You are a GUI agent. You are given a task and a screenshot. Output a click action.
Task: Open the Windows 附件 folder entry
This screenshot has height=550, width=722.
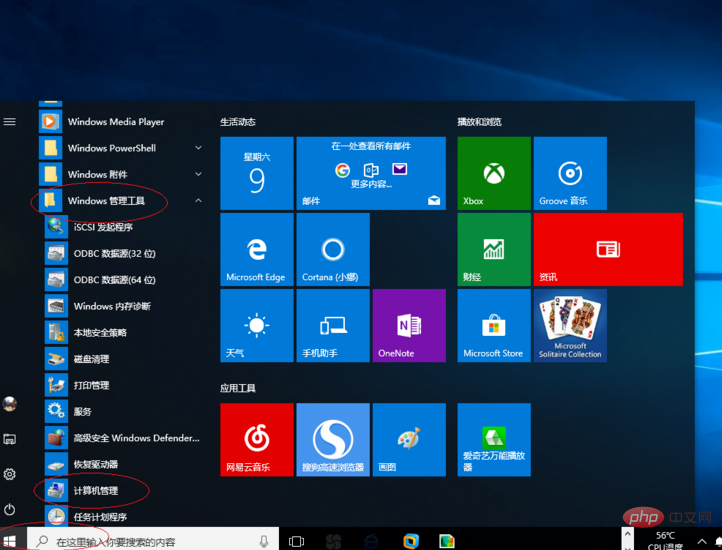(x=120, y=174)
